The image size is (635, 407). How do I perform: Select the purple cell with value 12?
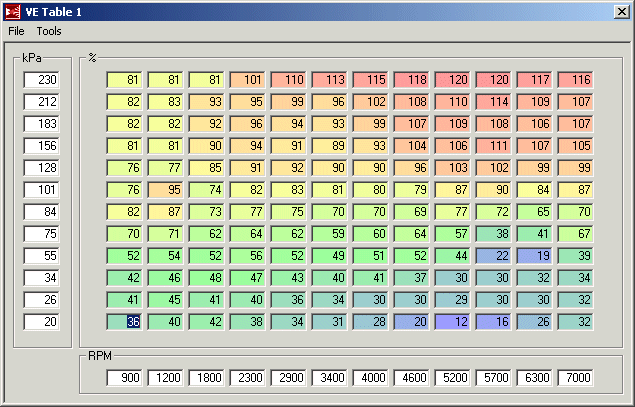point(453,322)
